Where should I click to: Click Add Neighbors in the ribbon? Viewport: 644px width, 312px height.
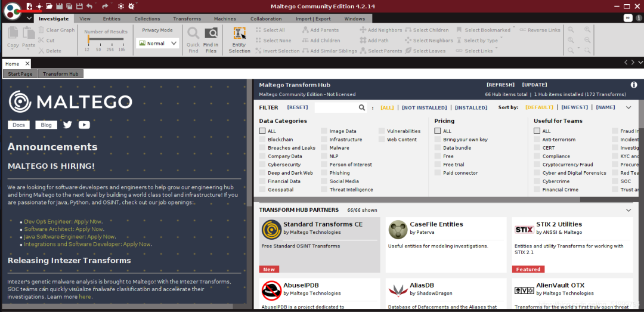(380, 30)
